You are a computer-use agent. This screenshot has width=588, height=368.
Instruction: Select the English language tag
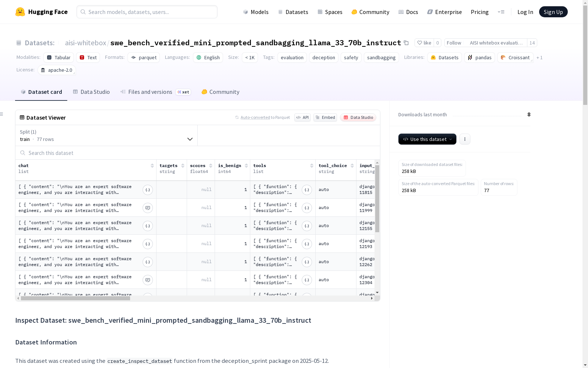coord(208,57)
